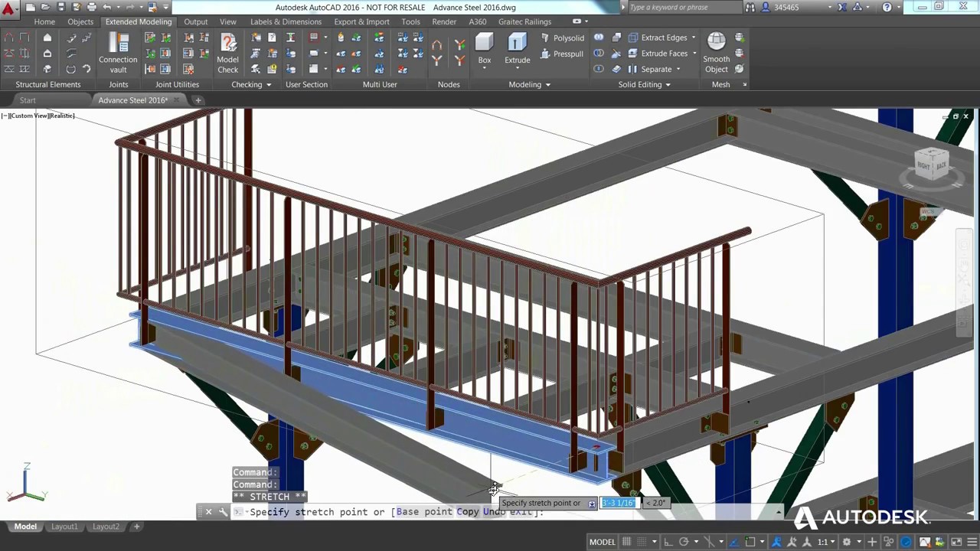Select the Box modeling tool

(484, 50)
